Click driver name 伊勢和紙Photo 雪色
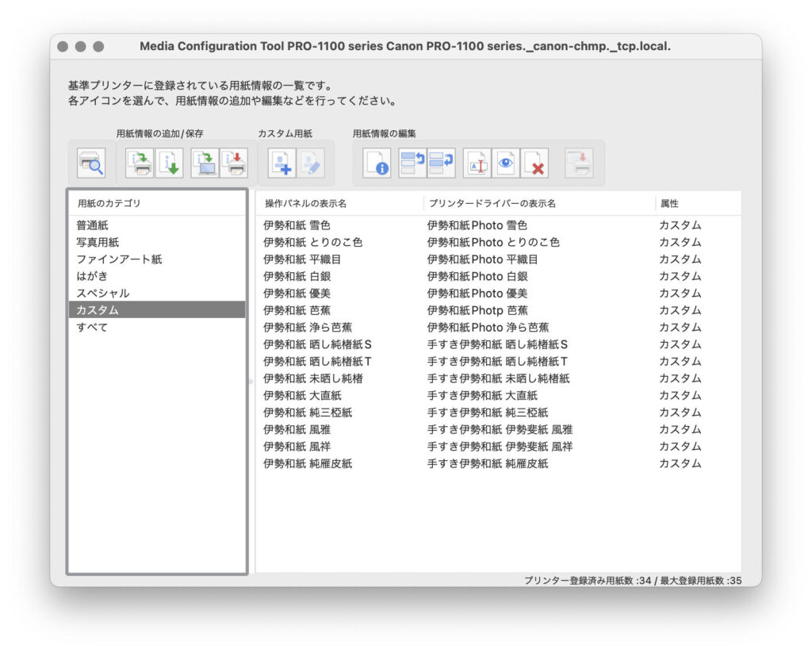 point(477,225)
